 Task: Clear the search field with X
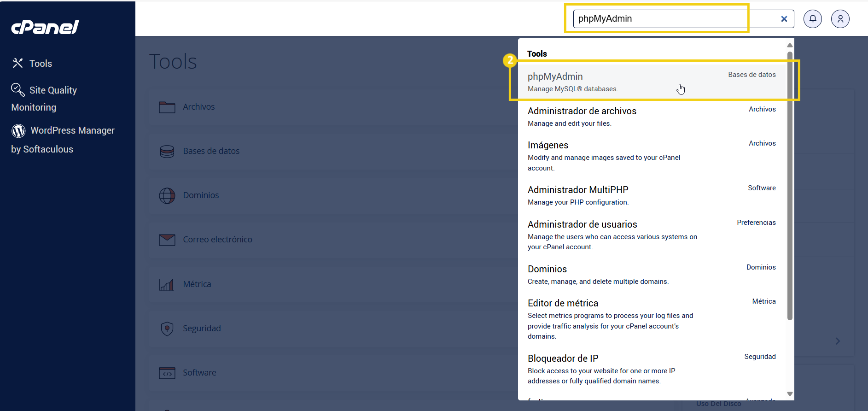click(x=784, y=19)
